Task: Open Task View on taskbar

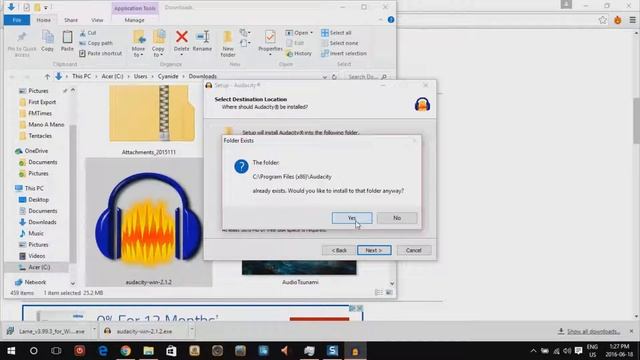Action: coord(56,351)
